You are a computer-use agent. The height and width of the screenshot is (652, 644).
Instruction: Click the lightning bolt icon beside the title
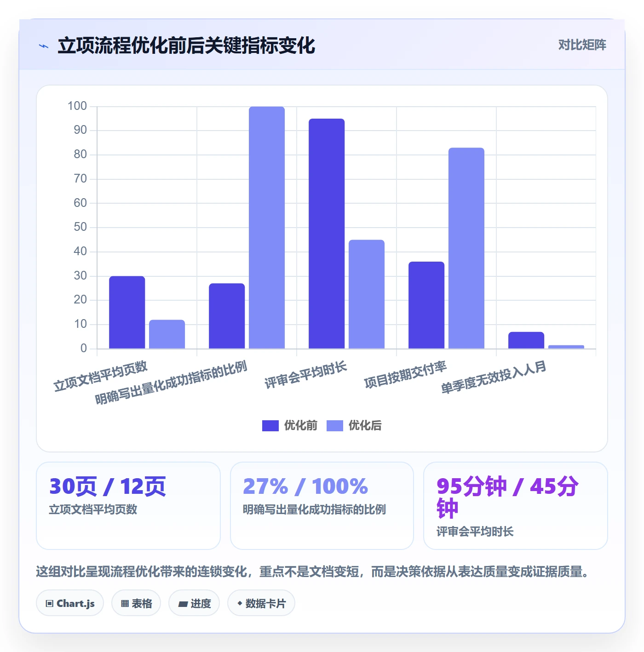click(44, 46)
